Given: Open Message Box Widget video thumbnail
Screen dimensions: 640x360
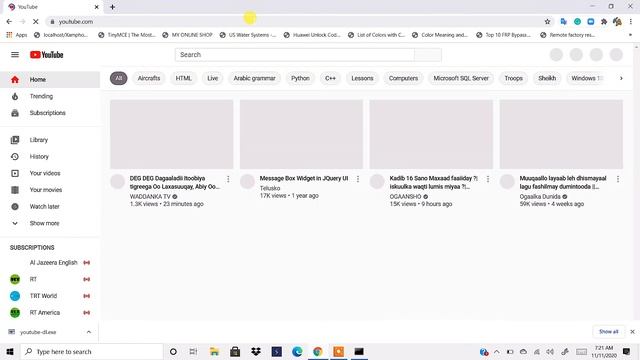Looking at the screenshot, I should click(301, 134).
